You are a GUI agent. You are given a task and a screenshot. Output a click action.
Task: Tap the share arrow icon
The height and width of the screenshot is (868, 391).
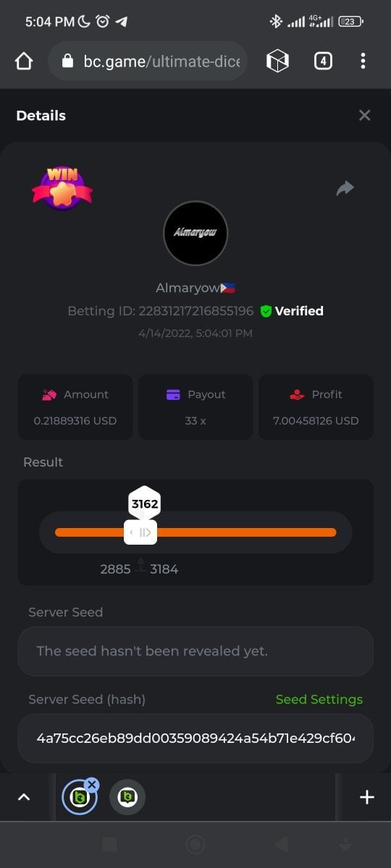coord(345,189)
